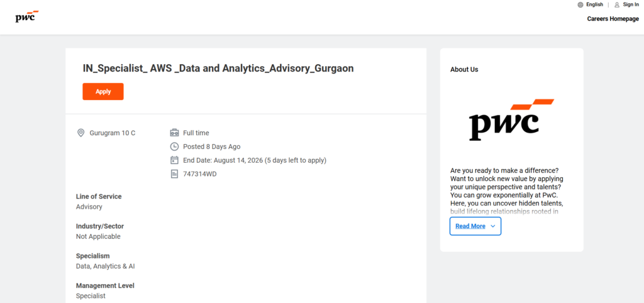Click 'Posted 8 Days Ago' text

(211, 146)
